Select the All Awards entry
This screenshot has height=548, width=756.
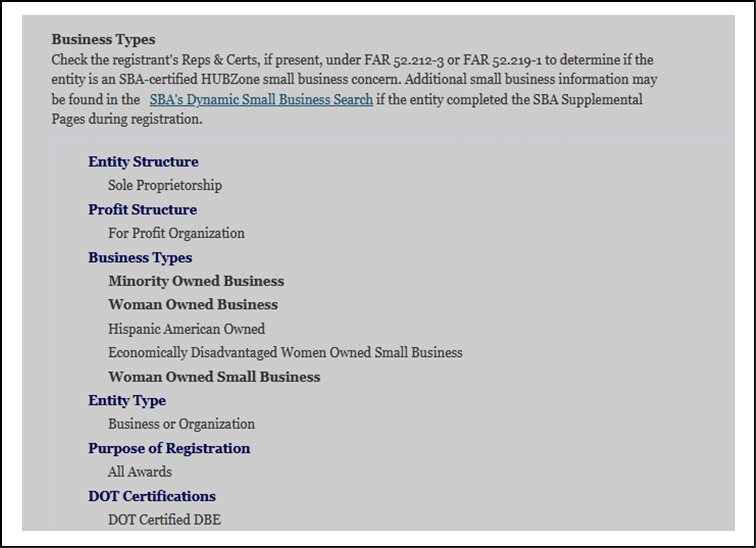(x=140, y=472)
